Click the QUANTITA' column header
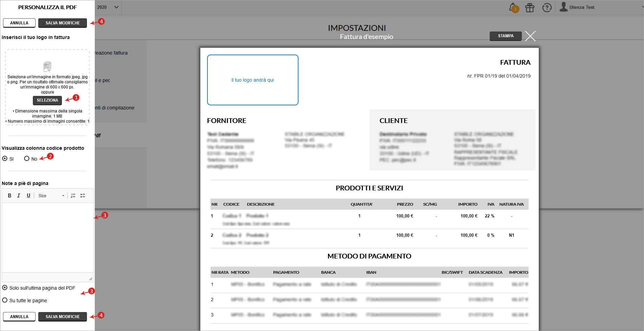This screenshot has width=644, height=331. pos(361,204)
